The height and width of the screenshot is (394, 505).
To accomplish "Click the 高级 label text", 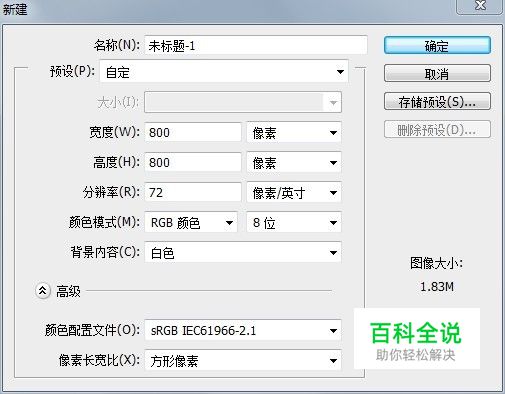I will click(68, 291).
